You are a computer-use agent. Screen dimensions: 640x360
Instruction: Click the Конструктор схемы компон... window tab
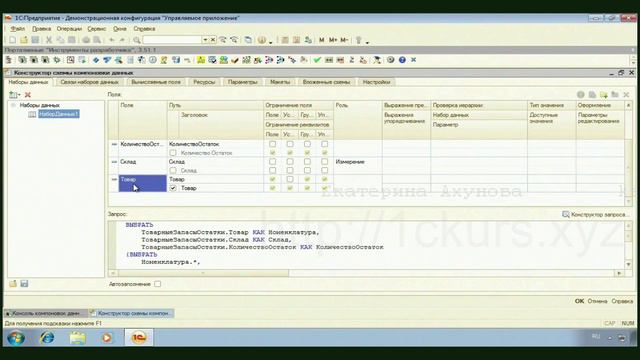131,313
